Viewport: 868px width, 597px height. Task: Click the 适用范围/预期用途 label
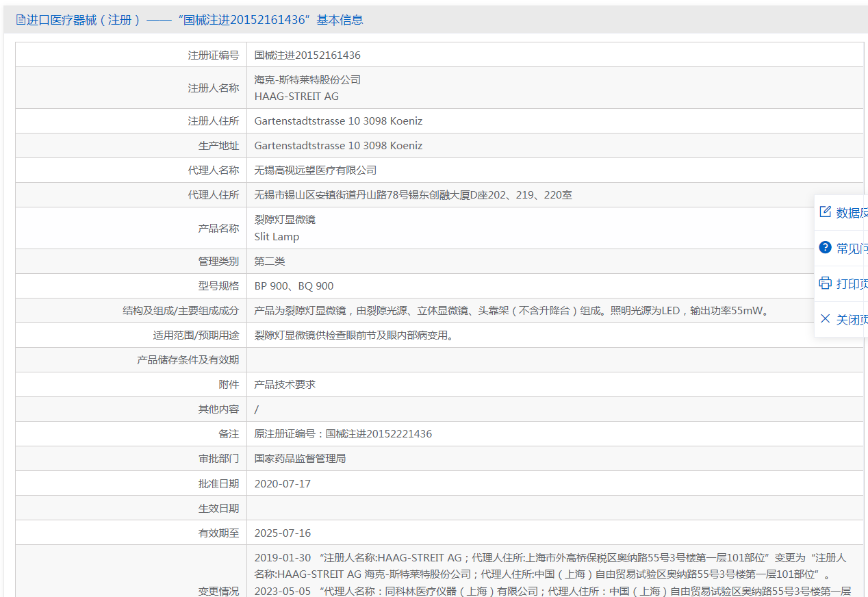click(x=196, y=335)
